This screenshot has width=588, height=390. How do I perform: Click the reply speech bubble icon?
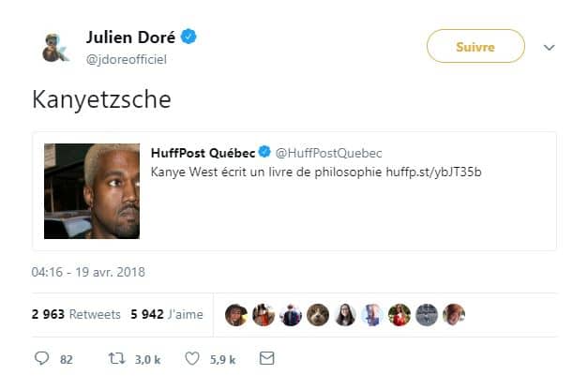click(x=41, y=358)
